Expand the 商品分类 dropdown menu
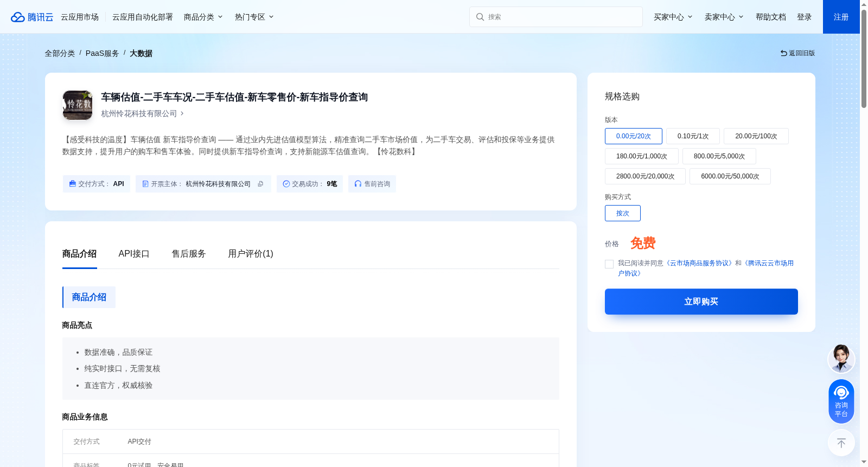868x467 pixels. click(203, 17)
